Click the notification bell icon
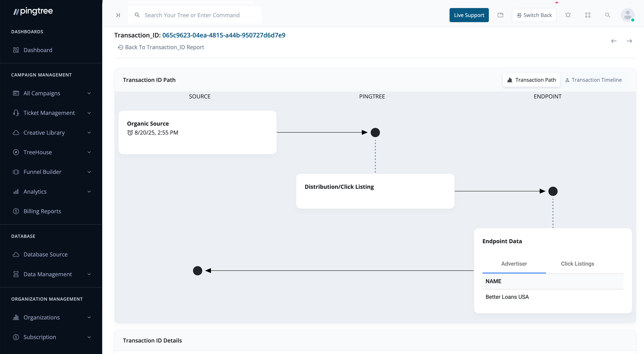 point(568,15)
